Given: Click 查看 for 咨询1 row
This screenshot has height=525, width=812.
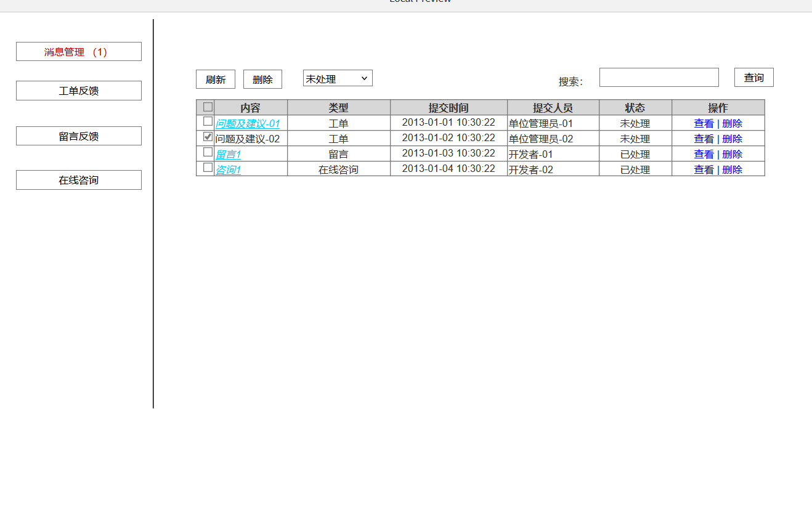Looking at the screenshot, I should [704, 169].
